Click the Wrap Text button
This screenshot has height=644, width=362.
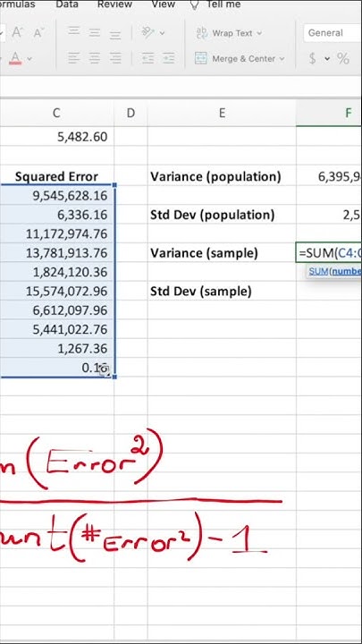(224, 33)
